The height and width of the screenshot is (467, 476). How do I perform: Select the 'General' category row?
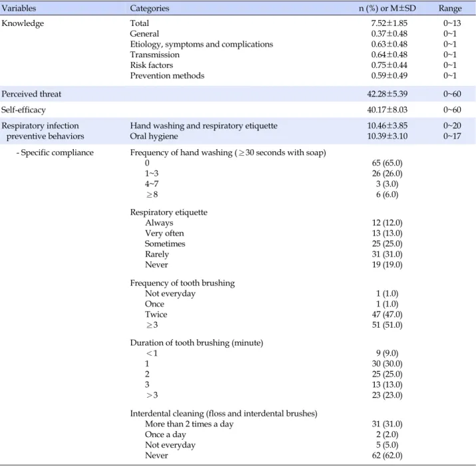click(x=144, y=34)
